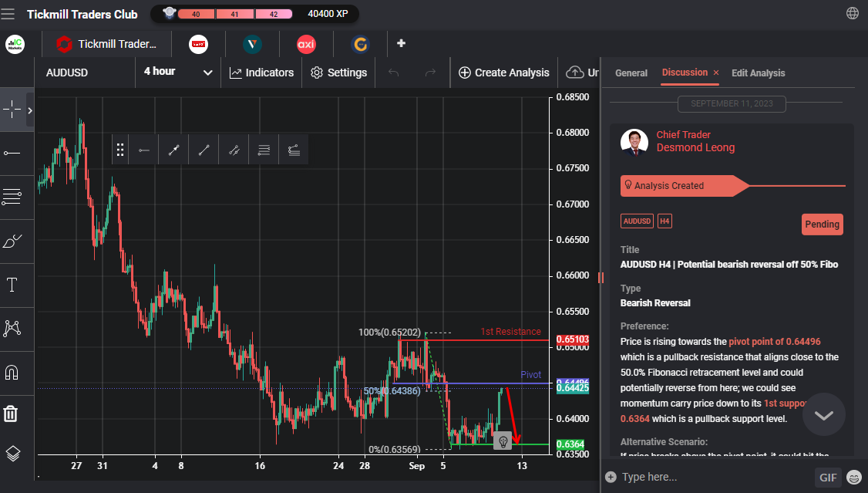The image size is (868, 493).
Task: Select the orange G broker tab icon
Action: (360, 44)
